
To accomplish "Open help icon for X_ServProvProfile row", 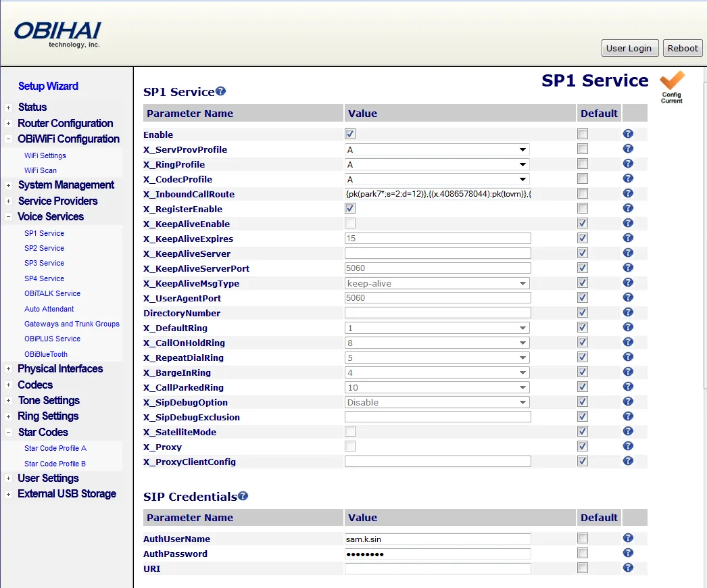I will (x=628, y=149).
